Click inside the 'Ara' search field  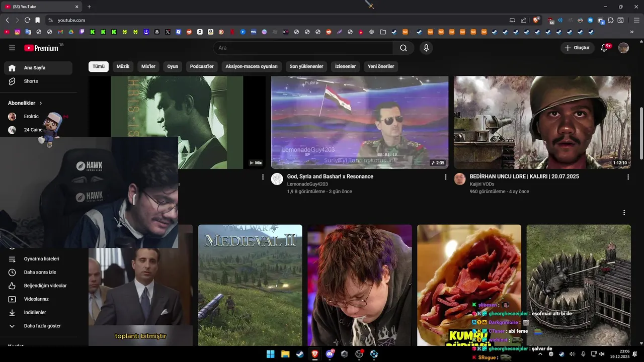303,48
